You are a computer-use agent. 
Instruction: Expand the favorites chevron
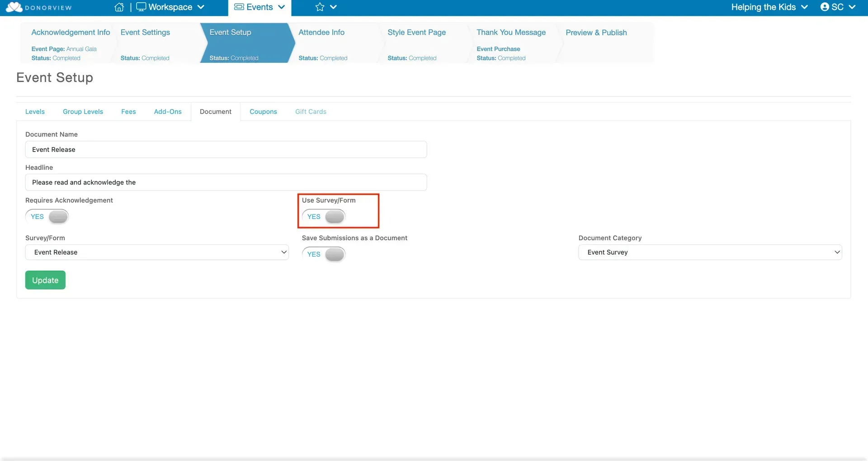click(x=334, y=7)
